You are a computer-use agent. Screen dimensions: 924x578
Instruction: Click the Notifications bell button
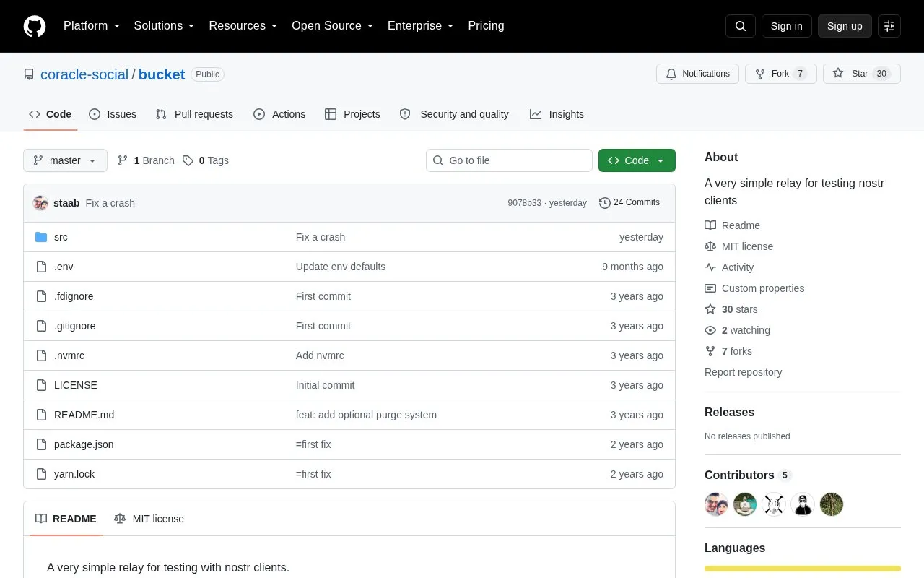tap(697, 74)
